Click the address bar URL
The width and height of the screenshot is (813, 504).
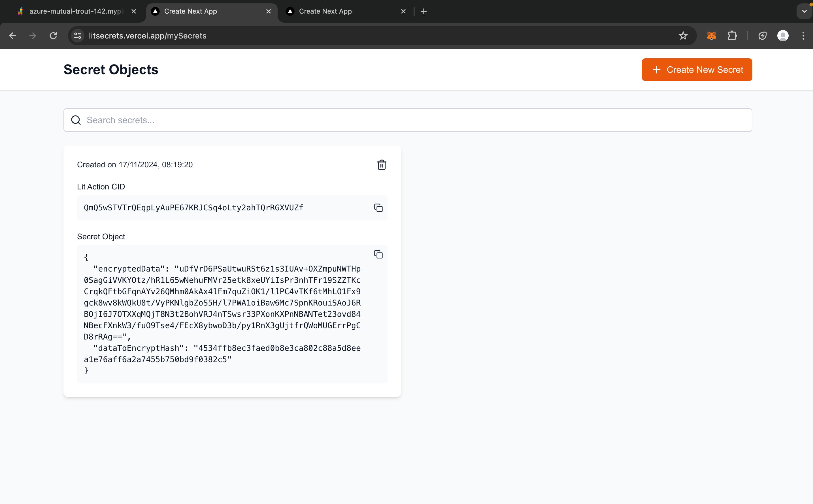coord(147,36)
